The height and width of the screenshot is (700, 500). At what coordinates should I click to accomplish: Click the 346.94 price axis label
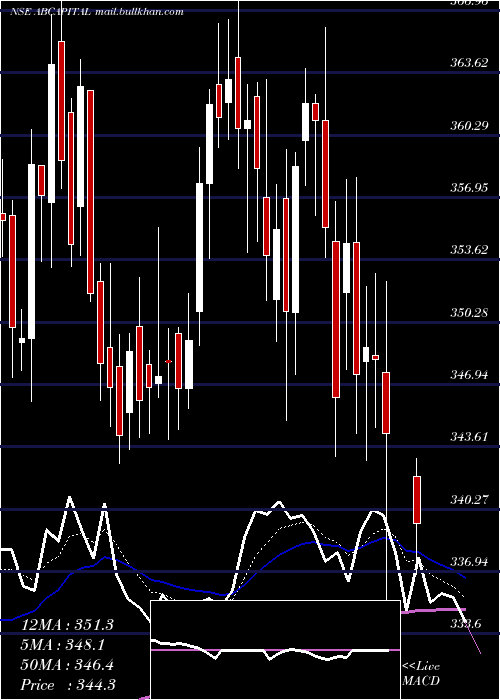(x=469, y=375)
